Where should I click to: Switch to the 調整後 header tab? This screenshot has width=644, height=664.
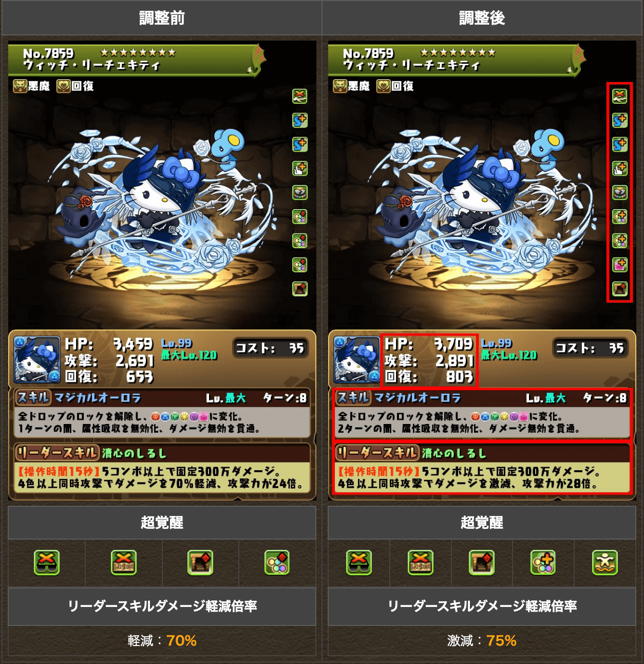pos(482,18)
